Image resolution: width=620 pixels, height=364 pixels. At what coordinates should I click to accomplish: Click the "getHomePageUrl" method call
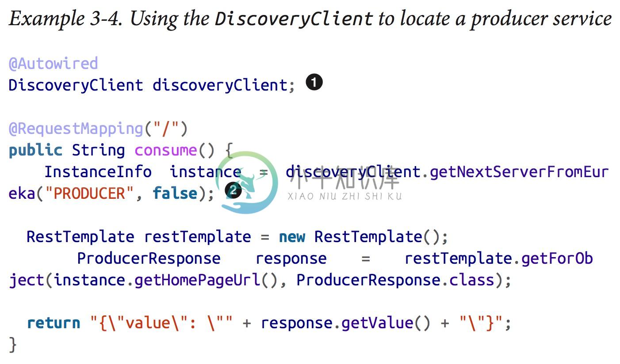[x=197, y=280]
